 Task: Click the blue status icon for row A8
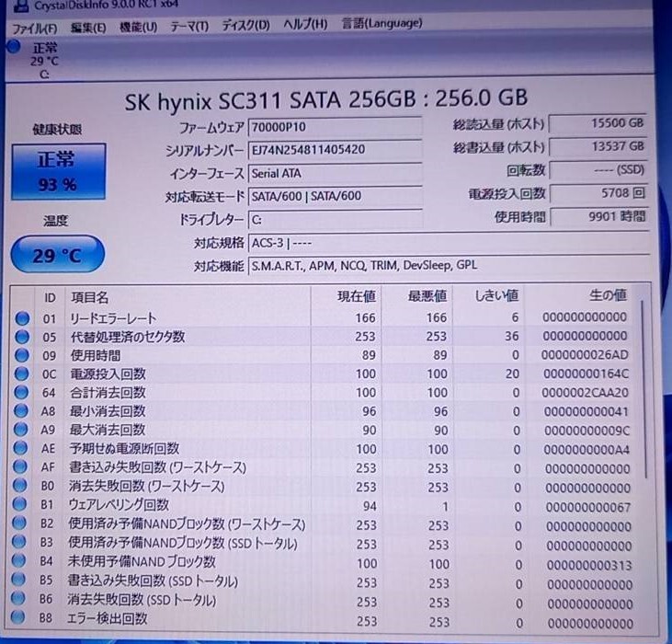click(21, 410)
